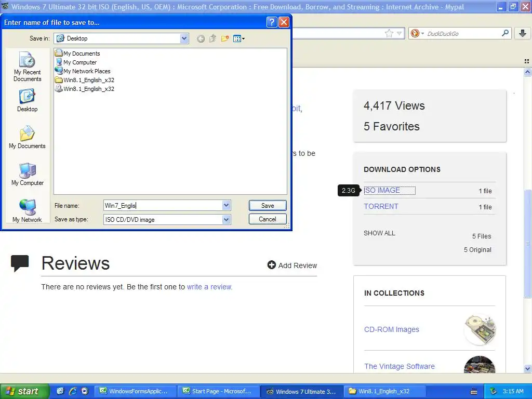Select My Computer in the places bar
532x399 pixels.
(x=27, y=175)
